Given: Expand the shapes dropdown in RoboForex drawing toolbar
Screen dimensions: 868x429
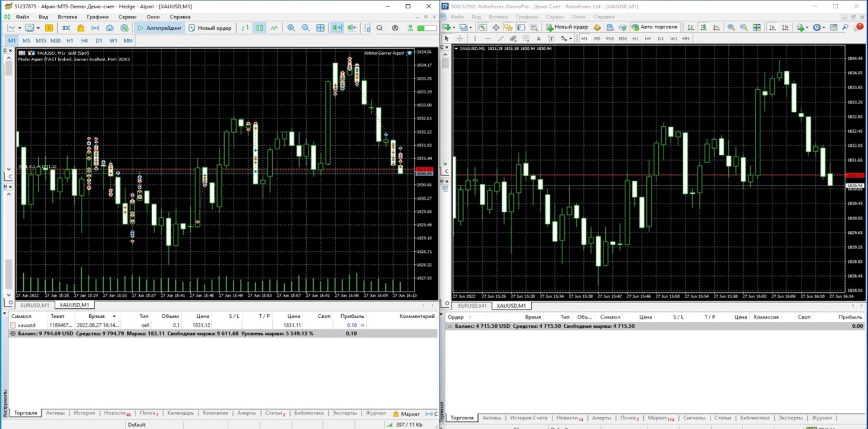Looking at the screenshot, I should click(x=569, y=37).
